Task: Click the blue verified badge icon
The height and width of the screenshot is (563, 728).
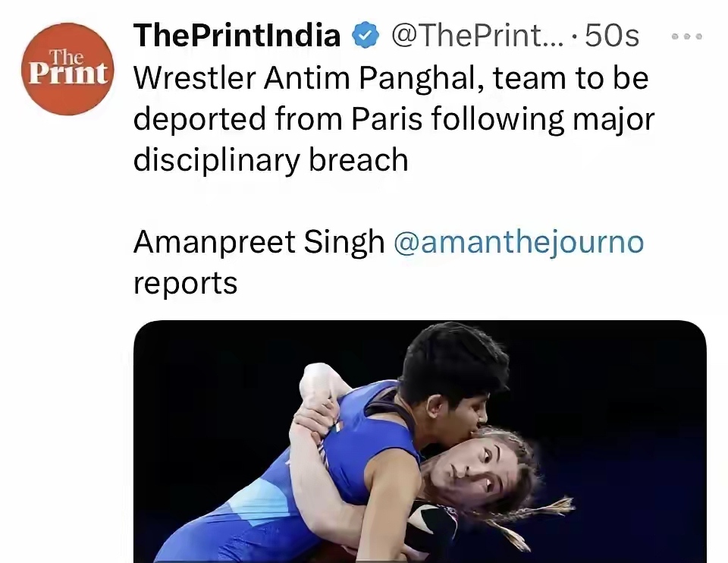Action: coord(366,36)
